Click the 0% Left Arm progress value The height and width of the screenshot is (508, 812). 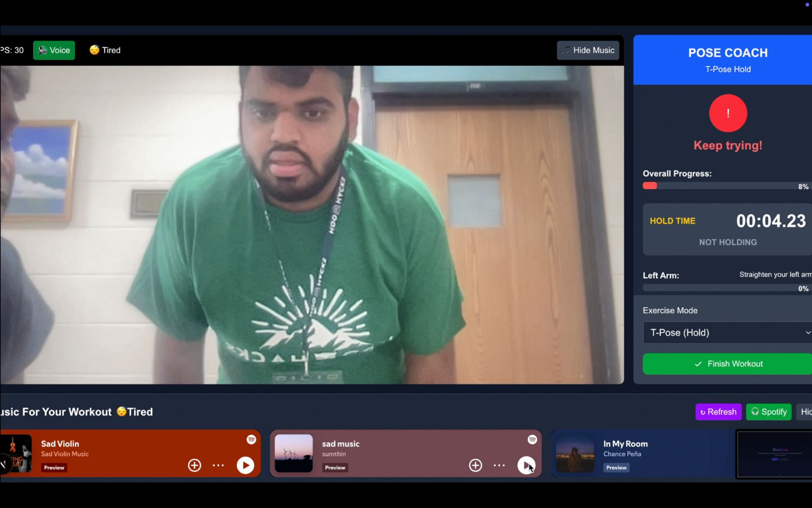pos(803,289)
